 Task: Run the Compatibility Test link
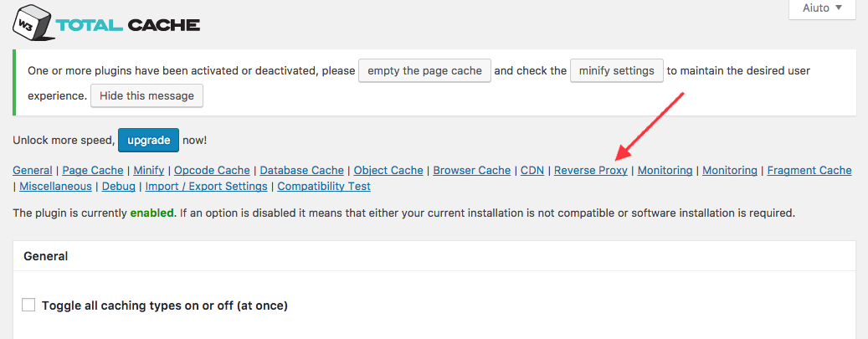[324, 187]
